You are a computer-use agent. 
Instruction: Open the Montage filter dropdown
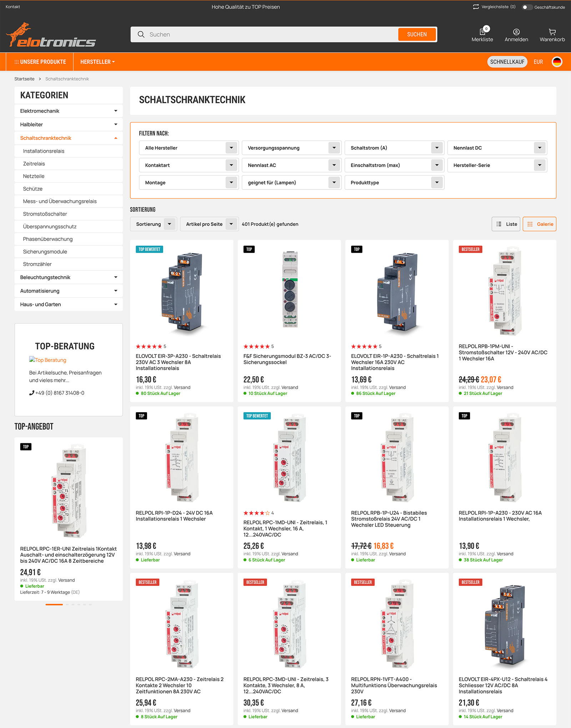pyautogui.click(x=189, y=182)
